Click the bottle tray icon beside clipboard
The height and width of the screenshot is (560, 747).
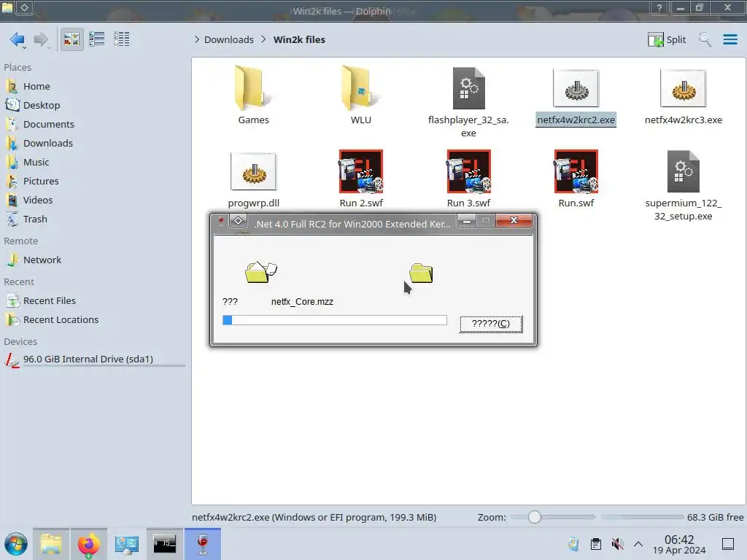(x=573, y=544)
